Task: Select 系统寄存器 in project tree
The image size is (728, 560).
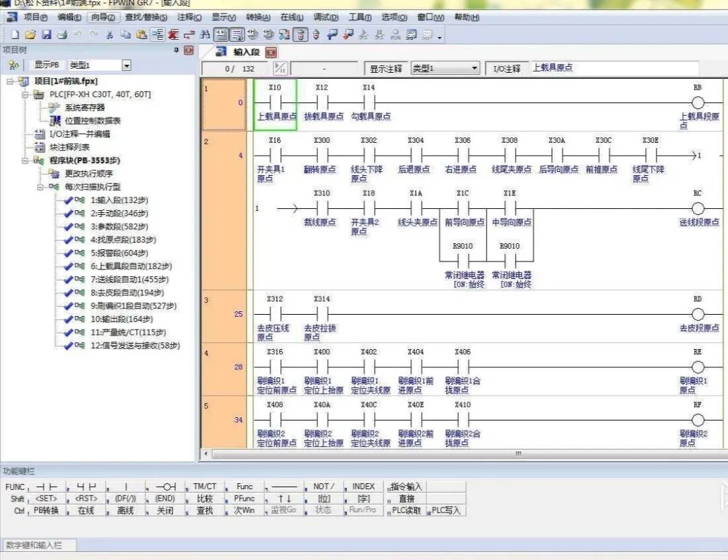Action: [x=84, y=108]
